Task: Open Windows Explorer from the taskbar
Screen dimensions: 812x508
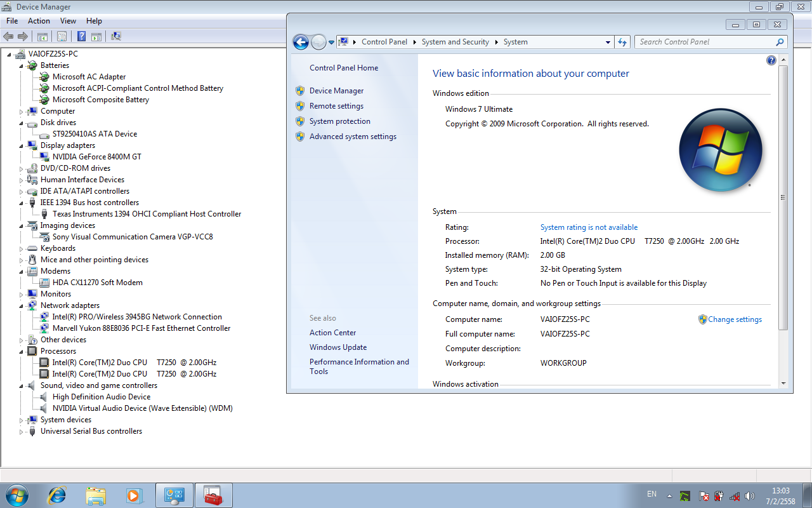Action: click(x=96, y=495)
